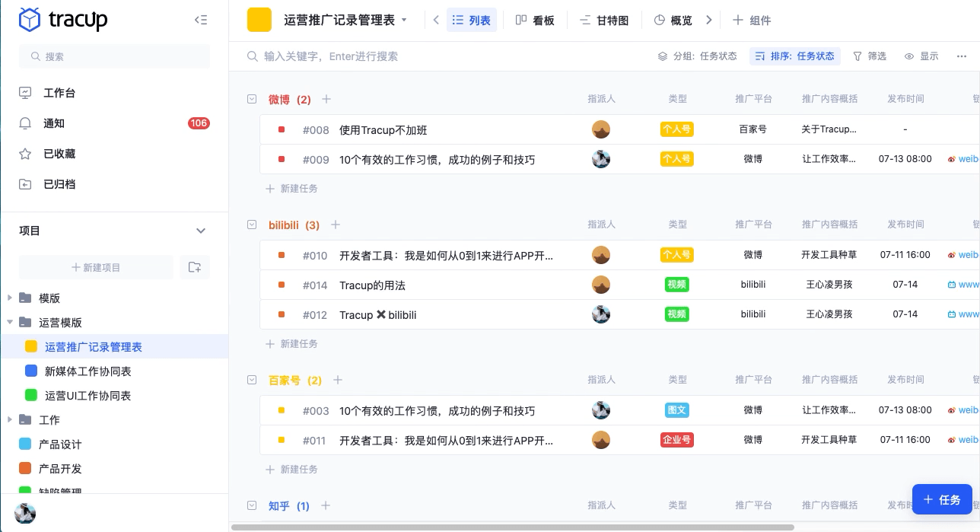Collapse the bilibili group checkbox toggle

pyautogui.click(x=252, y=225)
